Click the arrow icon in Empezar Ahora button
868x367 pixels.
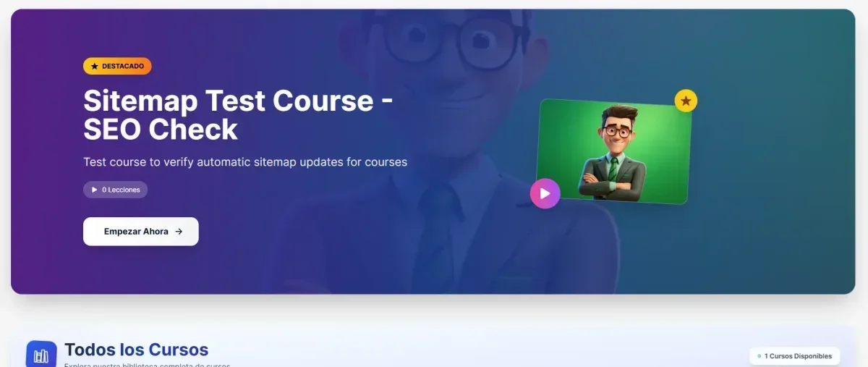tap(179, 232)
